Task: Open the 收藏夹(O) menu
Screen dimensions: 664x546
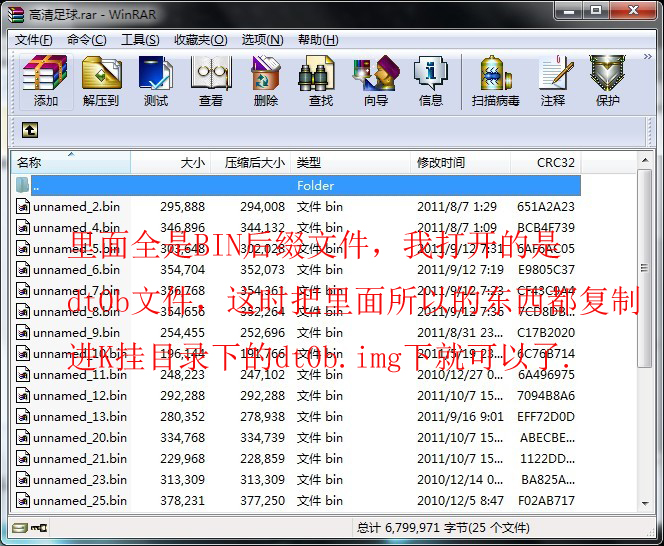Action: pyautogui.click(x=201, y=40)
